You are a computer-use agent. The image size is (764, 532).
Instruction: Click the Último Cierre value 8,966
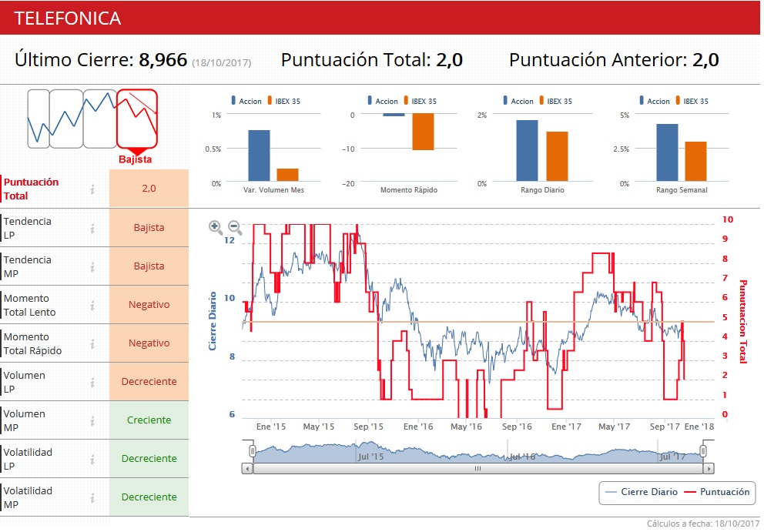[x=163, y=60]
